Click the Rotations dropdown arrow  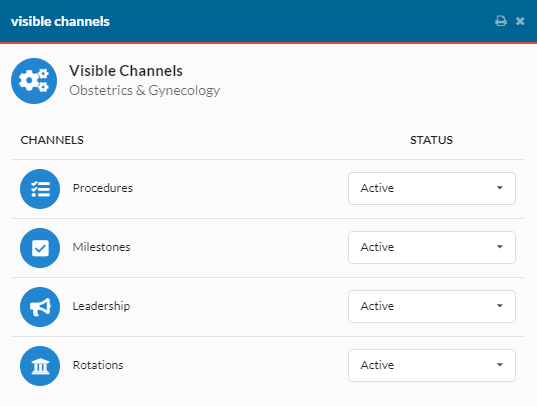click(500, 365)
